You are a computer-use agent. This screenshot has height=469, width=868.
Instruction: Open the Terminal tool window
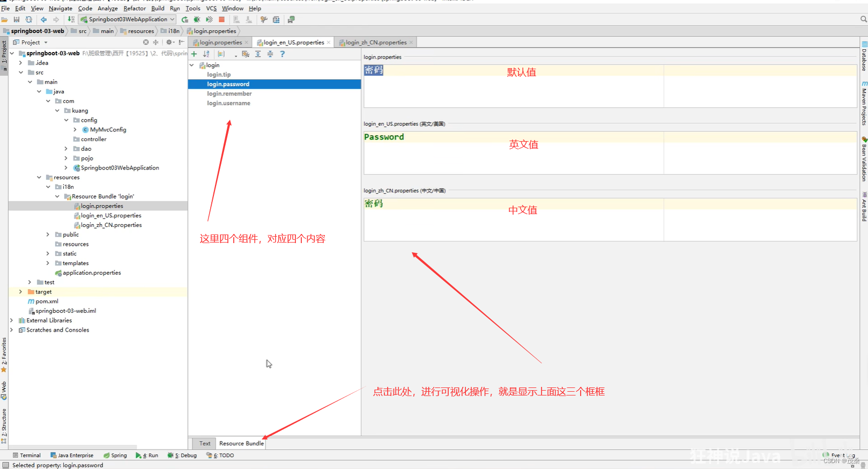click(27, 456)
